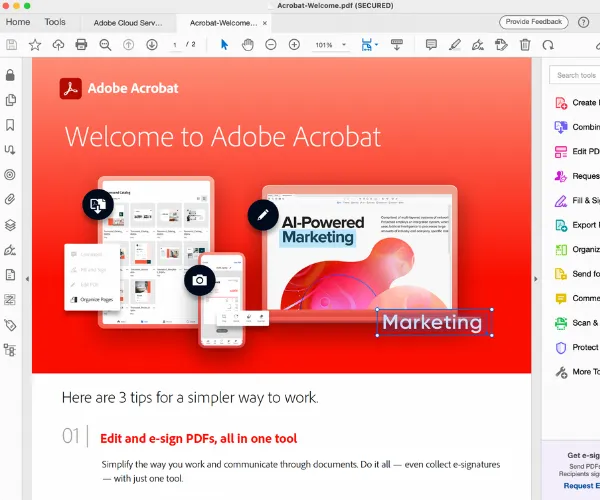Open Signatures panel in left sidebar
Screen dimensions: 600x500
tap(10, 250)
